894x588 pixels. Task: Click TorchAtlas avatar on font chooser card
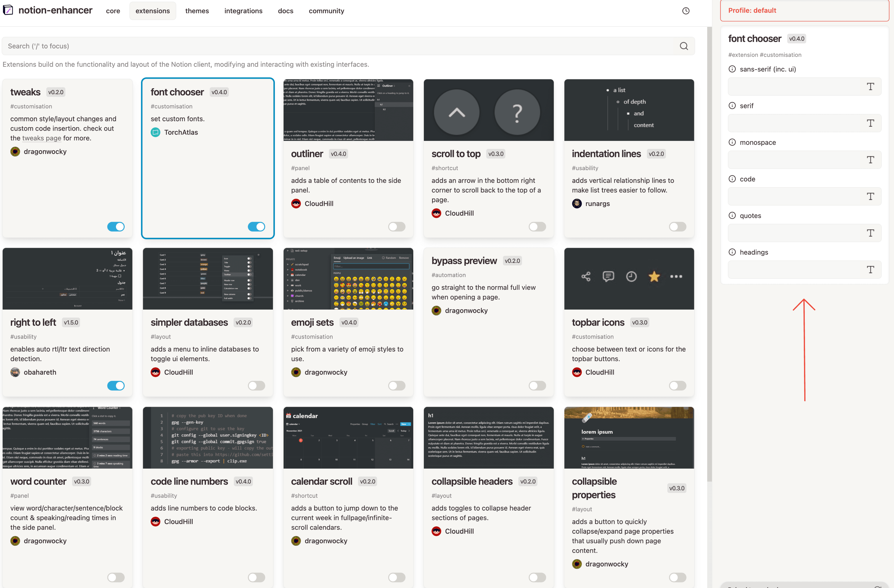click(156, 132)
